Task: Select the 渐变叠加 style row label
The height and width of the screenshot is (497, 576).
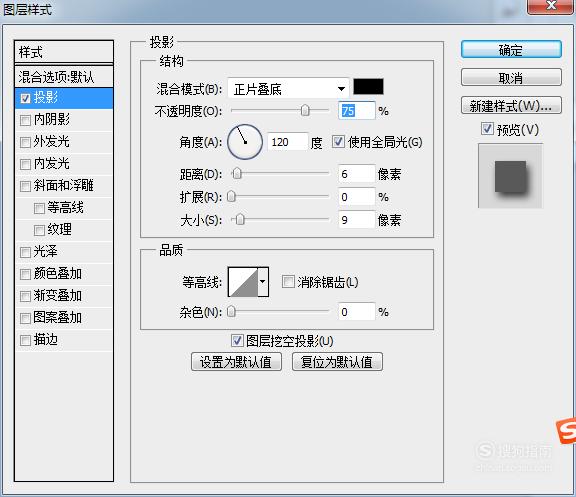Action: point(58,295)
